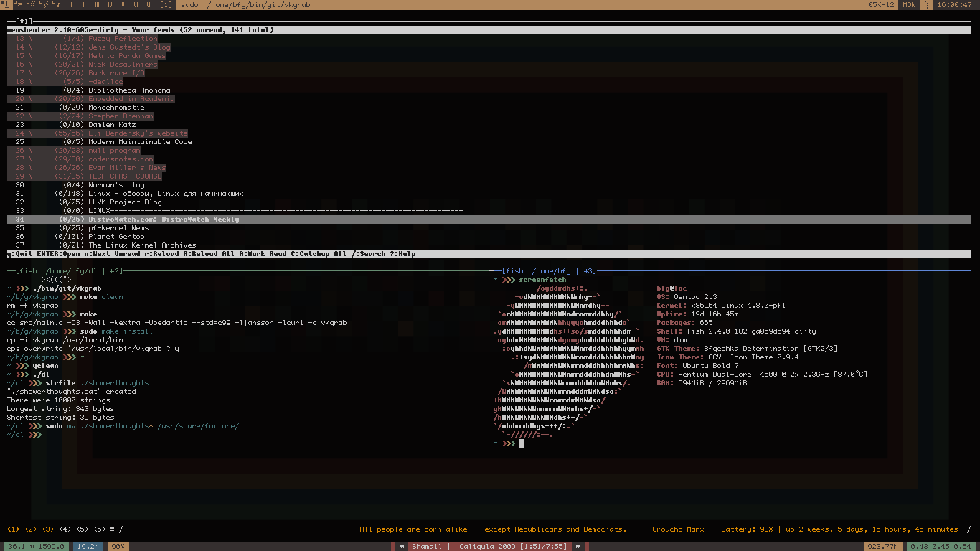
Task: Click the list-style tag icon in top bar
Action: (19, 5)
